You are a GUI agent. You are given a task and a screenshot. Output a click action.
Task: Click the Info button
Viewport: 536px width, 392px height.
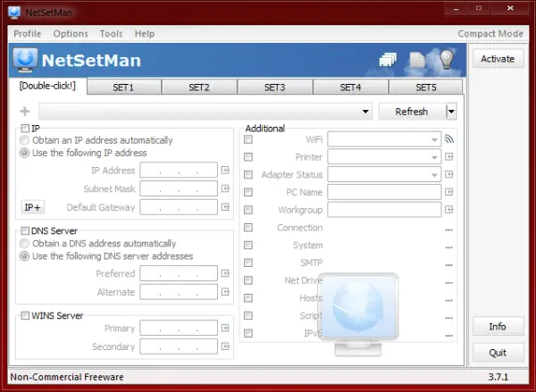[x=498, y=326]
